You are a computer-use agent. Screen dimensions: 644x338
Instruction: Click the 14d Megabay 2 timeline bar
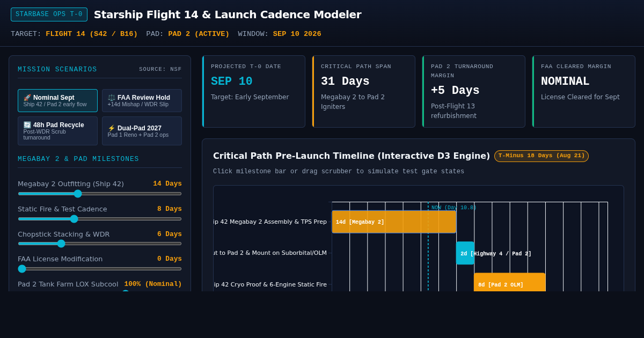tap(394, 222)
